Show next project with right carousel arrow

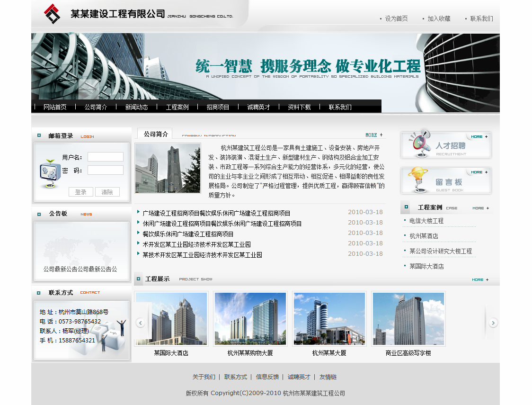[x=493, y=323]
